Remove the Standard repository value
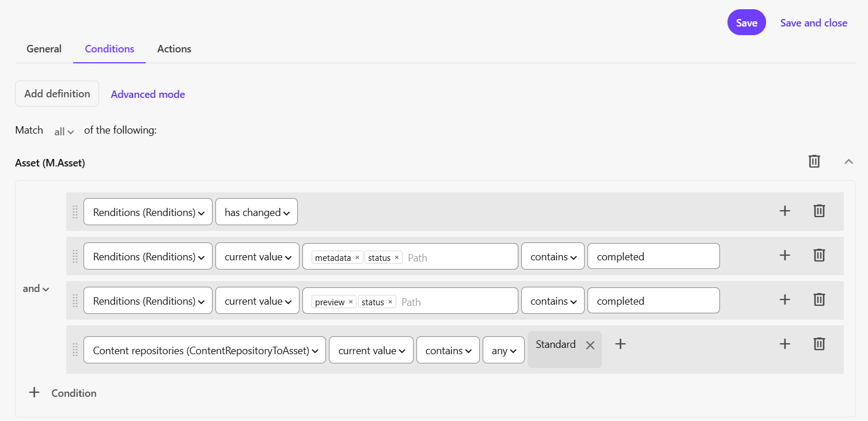The height and width of the screenshot is (421, 868). 590,346
